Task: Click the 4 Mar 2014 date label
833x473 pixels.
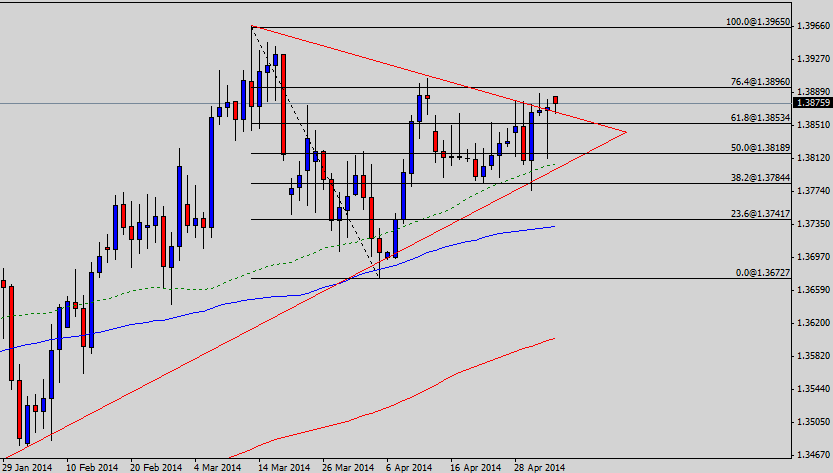Action: [x=218, y=467]
